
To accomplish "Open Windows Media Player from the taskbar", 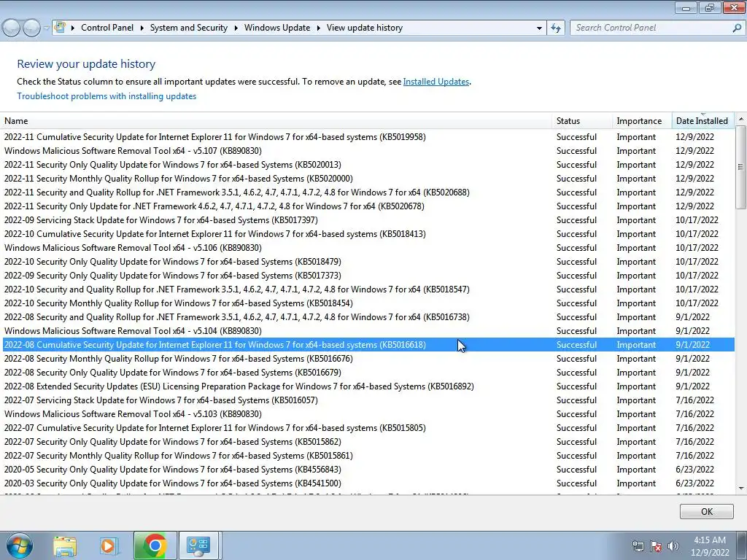I will [108, 546].
